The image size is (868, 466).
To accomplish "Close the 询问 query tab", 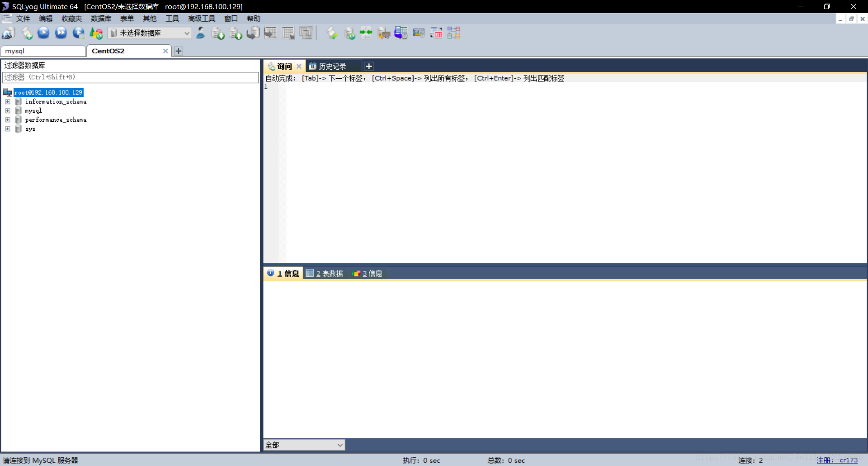I will point(299,67).
